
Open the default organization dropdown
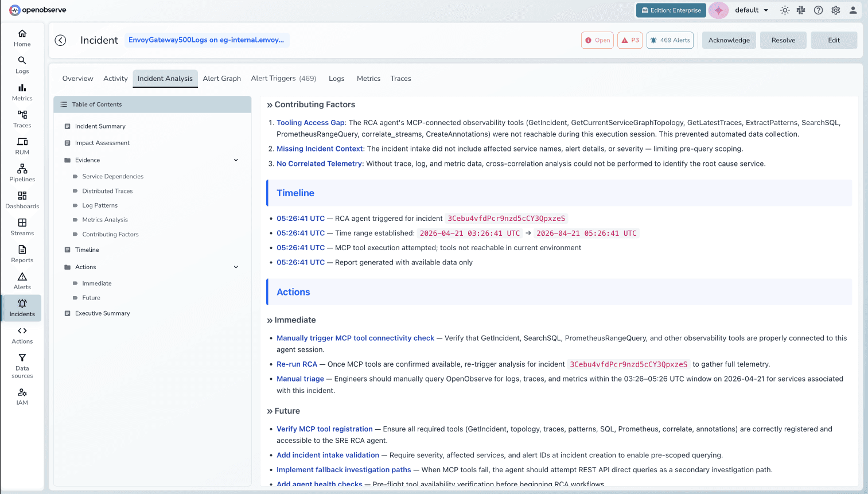(x=751, y=10)
